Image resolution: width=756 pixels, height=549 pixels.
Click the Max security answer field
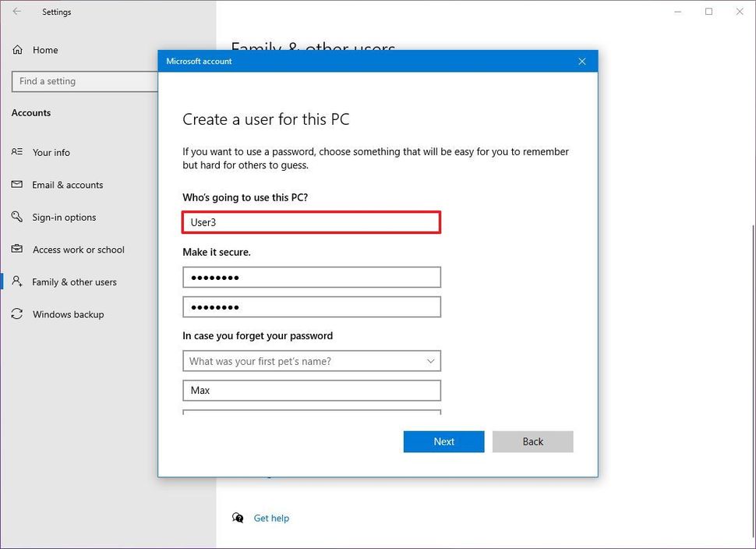pos(312,390)
